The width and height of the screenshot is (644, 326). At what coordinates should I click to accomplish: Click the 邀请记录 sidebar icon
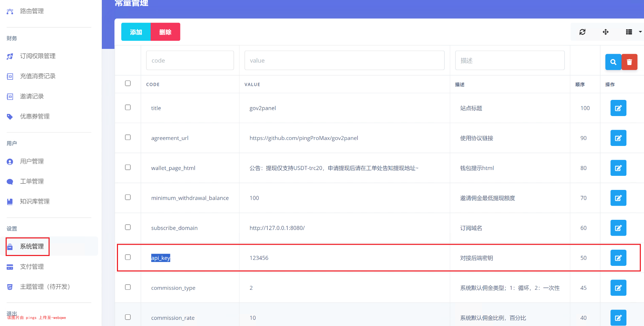point(10,96)
